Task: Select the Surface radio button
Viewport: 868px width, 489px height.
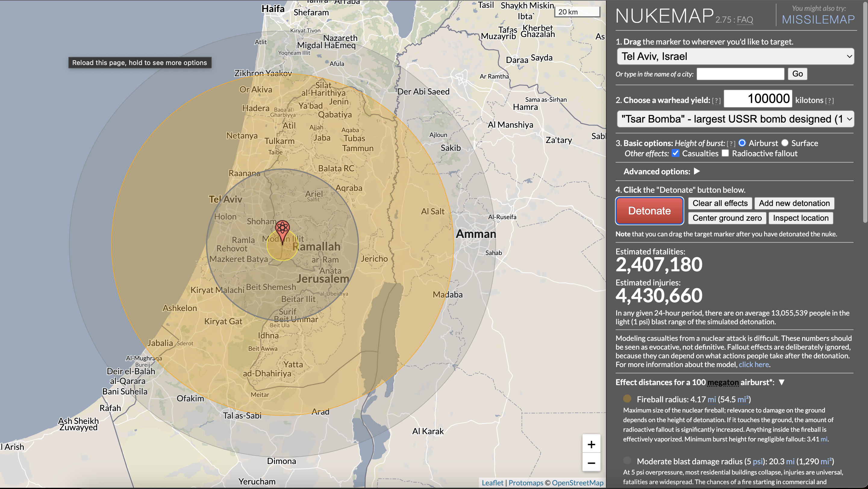Action: 785,143
